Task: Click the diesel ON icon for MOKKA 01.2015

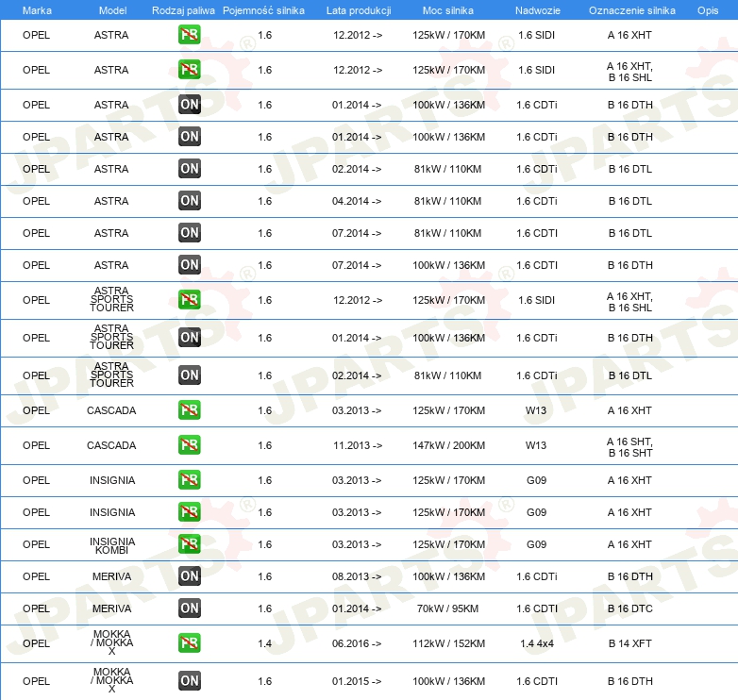Action: 189,681
